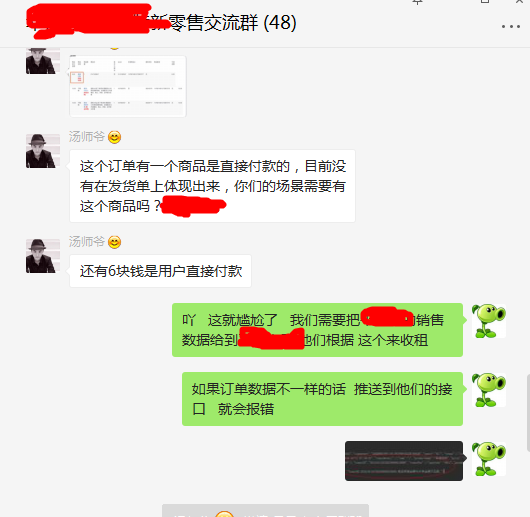Viewport: 530px width, 517px height.
Task: Open avatar beside 还有6块钱 message
Action: click(x=43, y=256)
